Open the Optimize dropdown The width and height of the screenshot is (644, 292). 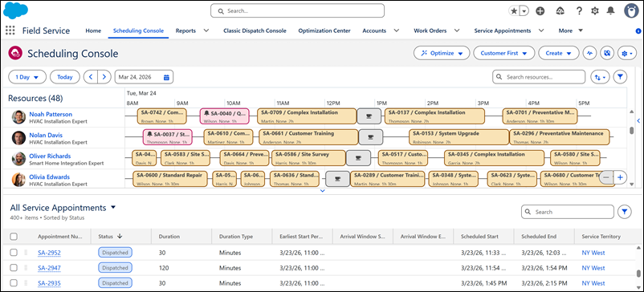tap(442, 53)
